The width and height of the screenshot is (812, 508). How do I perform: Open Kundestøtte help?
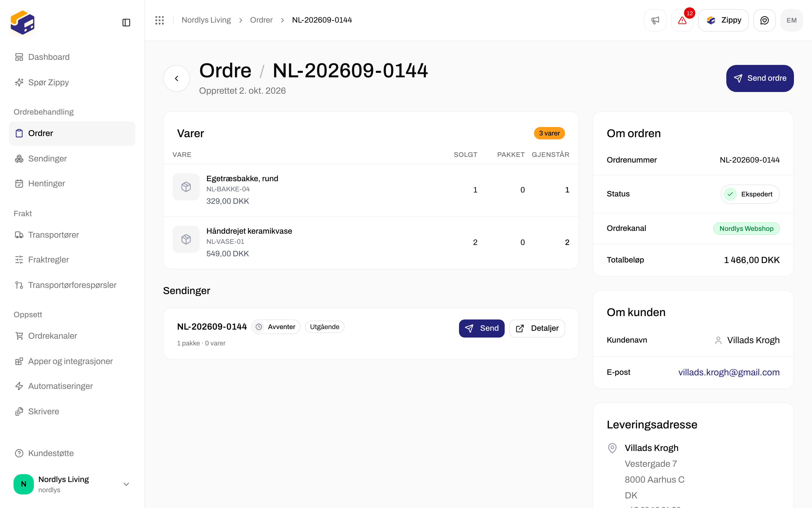(72, 453)
